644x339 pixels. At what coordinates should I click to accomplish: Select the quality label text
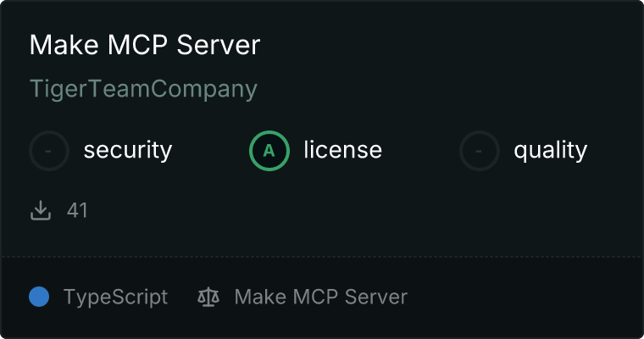pos(550,151)
